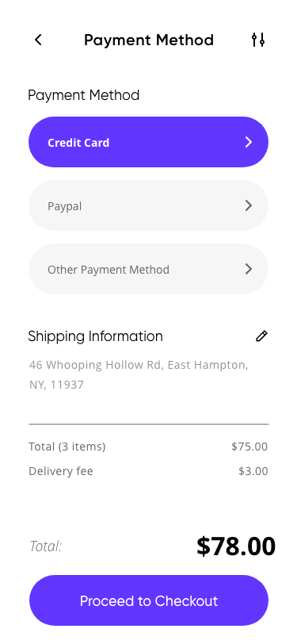This screenshot has width=297, height=644.
Task: Choose Paypal as payment method
Action: (x=149, y=205)
